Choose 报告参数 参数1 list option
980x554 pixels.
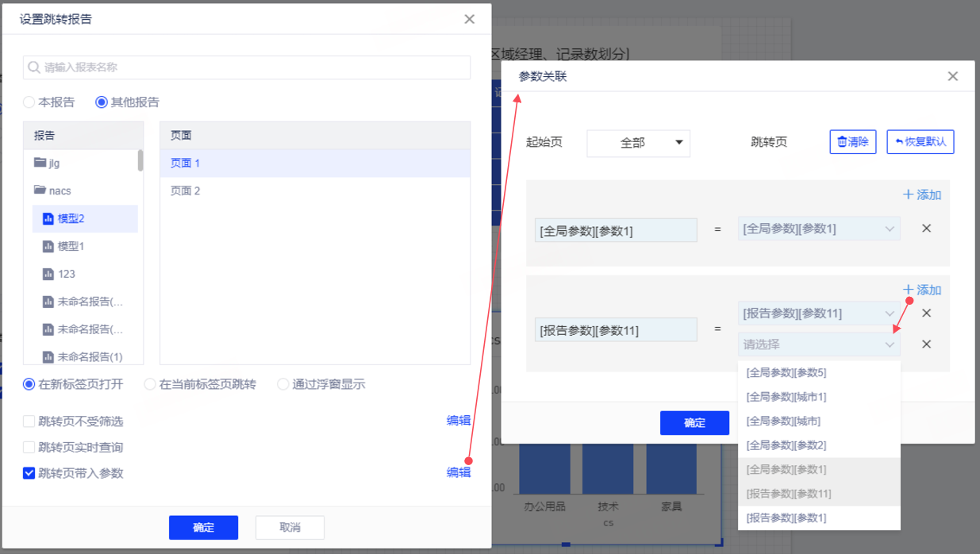tap(786, 517)
